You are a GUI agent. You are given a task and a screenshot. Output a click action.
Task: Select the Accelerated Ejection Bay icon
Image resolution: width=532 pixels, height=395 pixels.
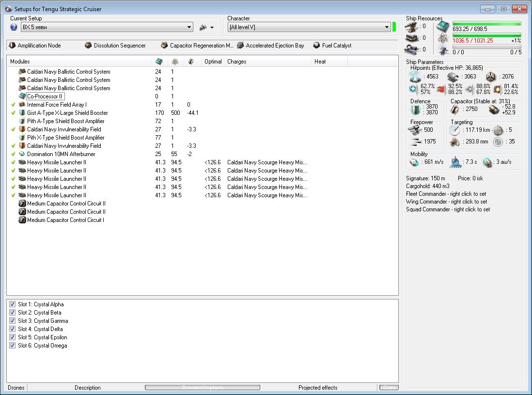tap(240, 45)
